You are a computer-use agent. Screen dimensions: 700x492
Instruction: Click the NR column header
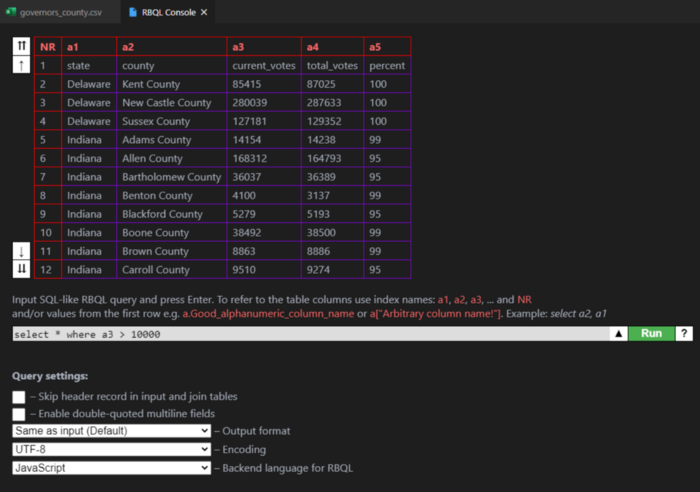tap(47, 47)
